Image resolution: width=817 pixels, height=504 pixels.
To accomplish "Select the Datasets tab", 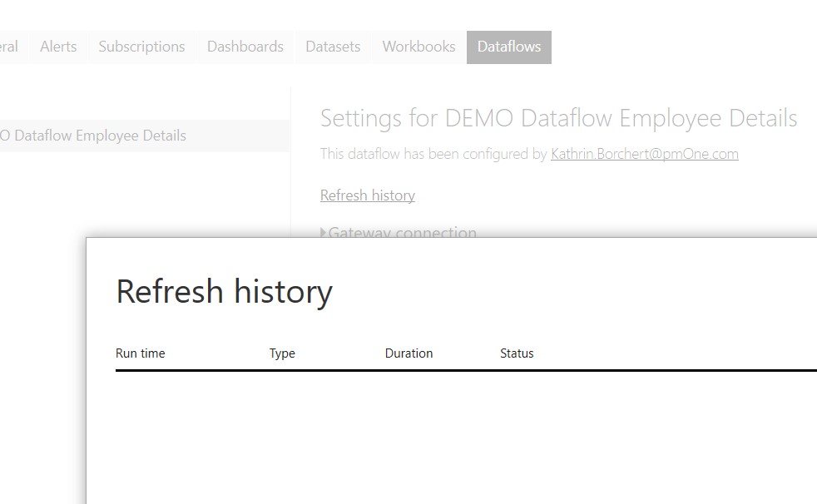I will [333, 47].
